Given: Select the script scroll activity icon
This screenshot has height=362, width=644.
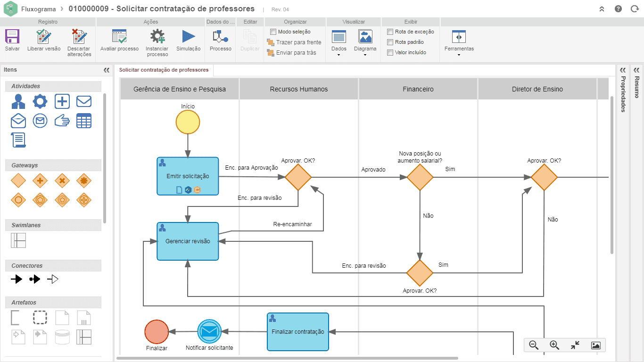Looking at the screenshot, I should click(x=18, y=140).
